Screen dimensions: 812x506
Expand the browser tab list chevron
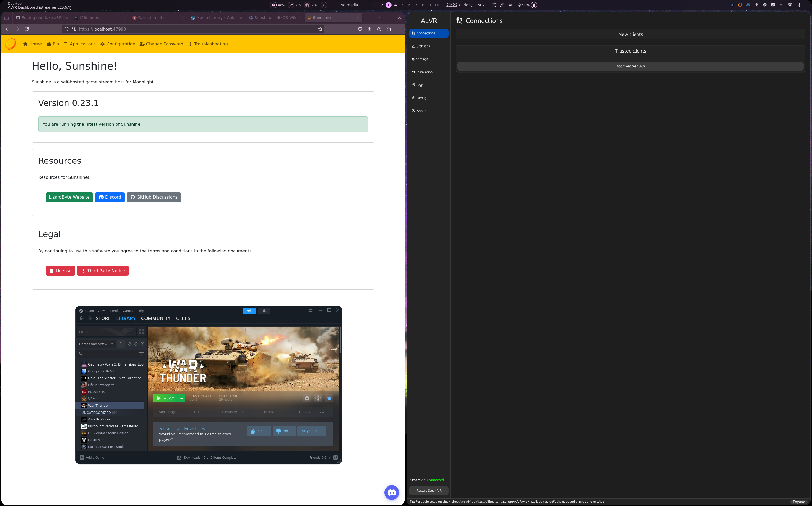(379, 18)
